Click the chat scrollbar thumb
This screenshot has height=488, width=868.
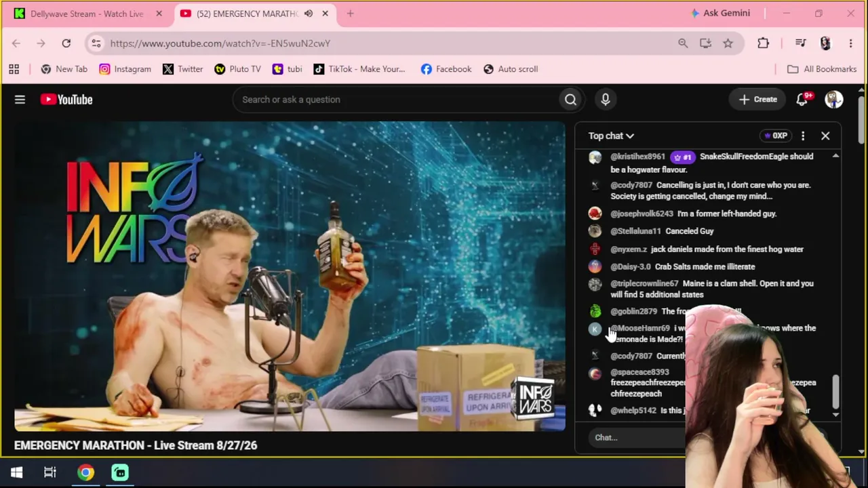coord(835,392)
